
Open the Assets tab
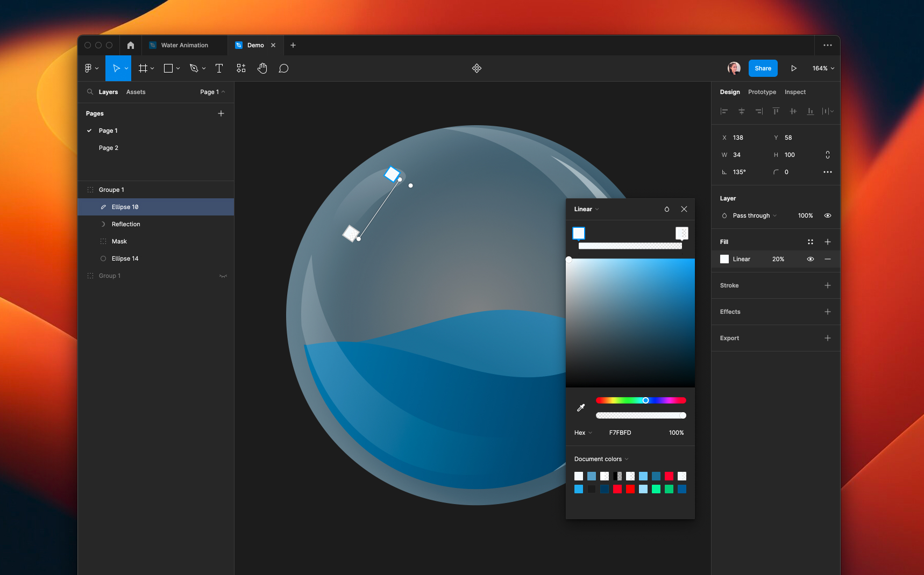136,92
